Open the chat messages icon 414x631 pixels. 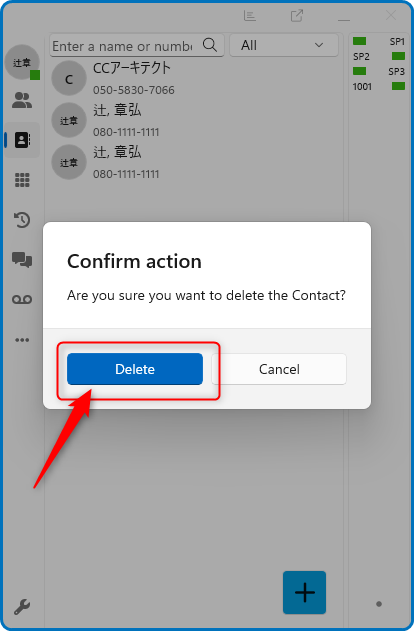tap(22, 260)
